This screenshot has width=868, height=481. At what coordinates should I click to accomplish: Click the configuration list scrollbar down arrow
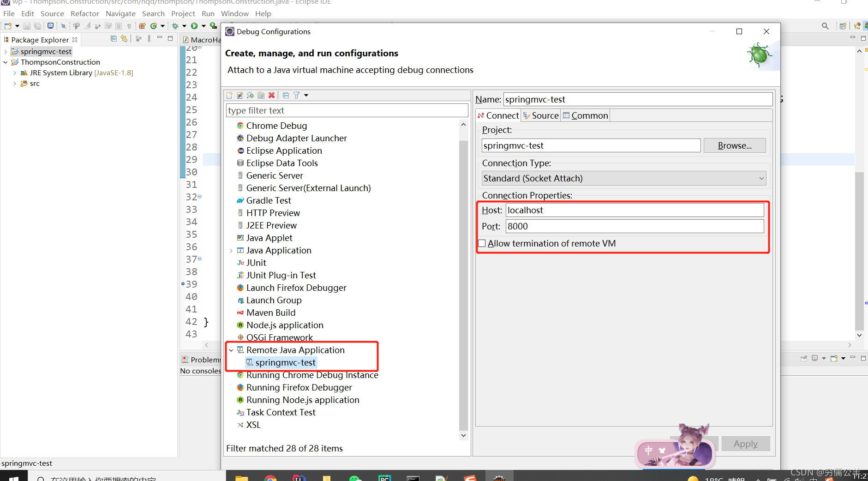click(464, 435)
